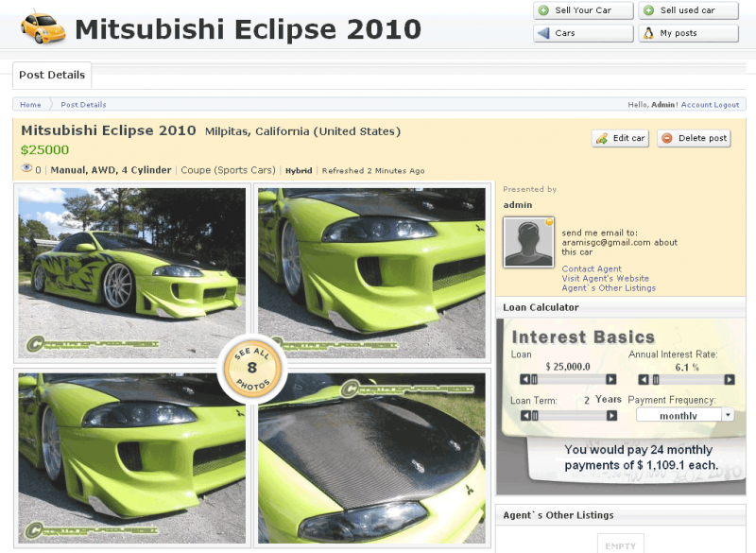756x553 pixels.
Task: Increase the Loan Term with right arrow
Action: (611, 416)
